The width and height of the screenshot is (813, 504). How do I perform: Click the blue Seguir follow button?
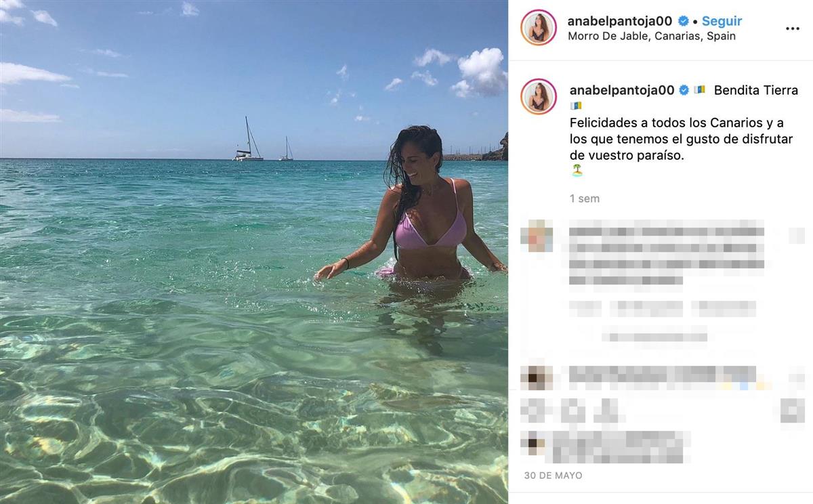(722, 22)
